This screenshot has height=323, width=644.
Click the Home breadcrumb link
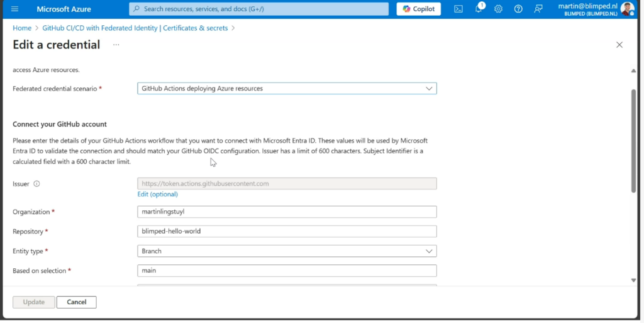22,28
